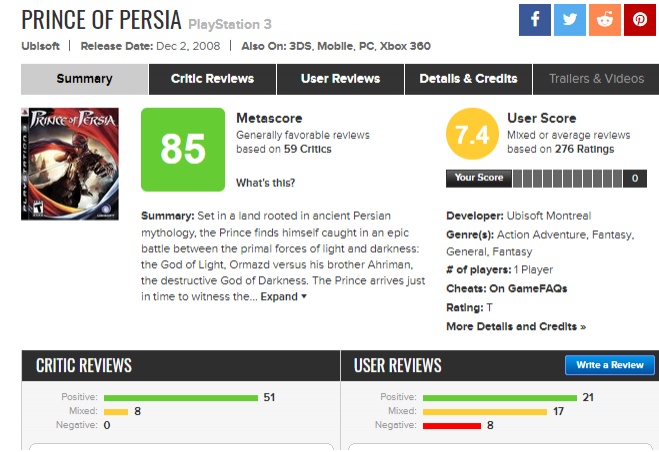Open the 276 Ratings user link

tap(585, 149)
